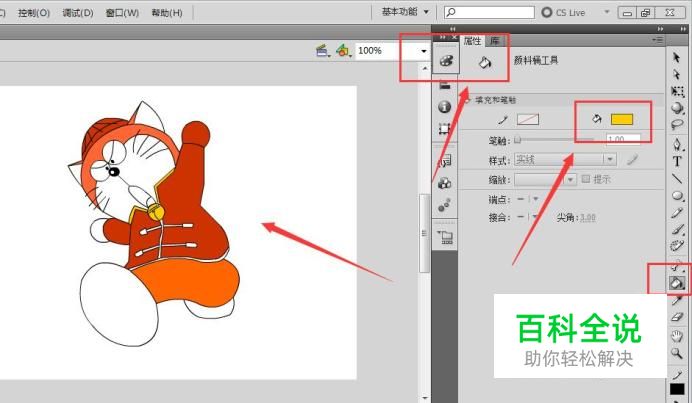Open the Components panel icon
Image resolution: width=692 pixels, height=403 pixels.
[445, 183]
